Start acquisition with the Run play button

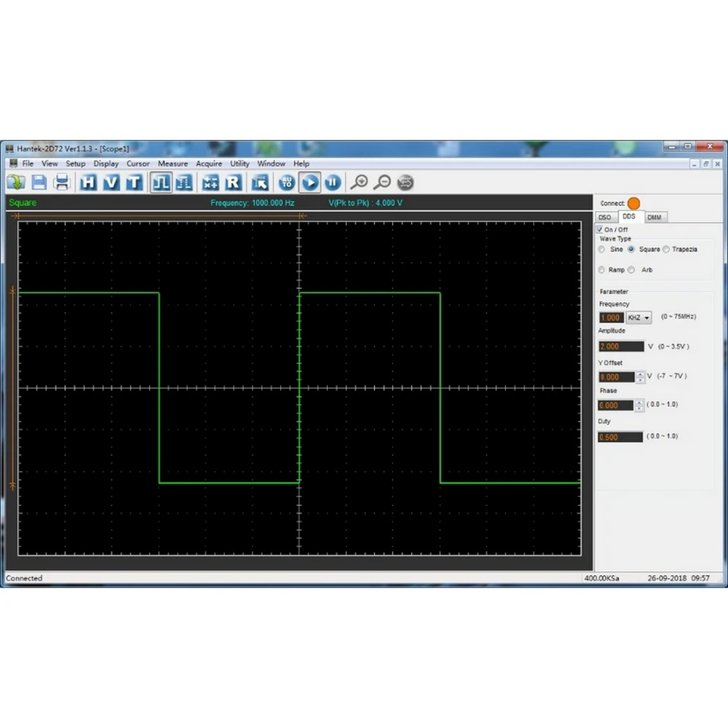click(309, 183)
